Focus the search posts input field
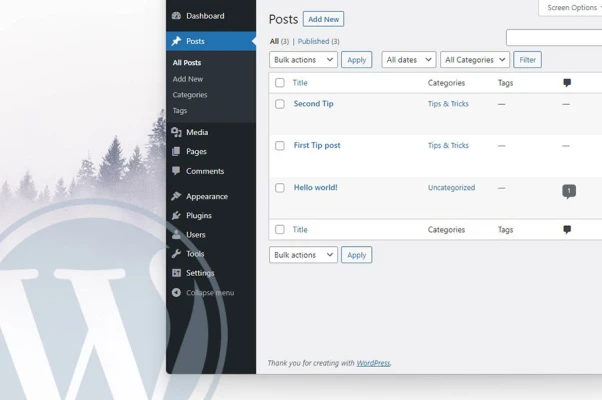 click(x=554, y=38)
